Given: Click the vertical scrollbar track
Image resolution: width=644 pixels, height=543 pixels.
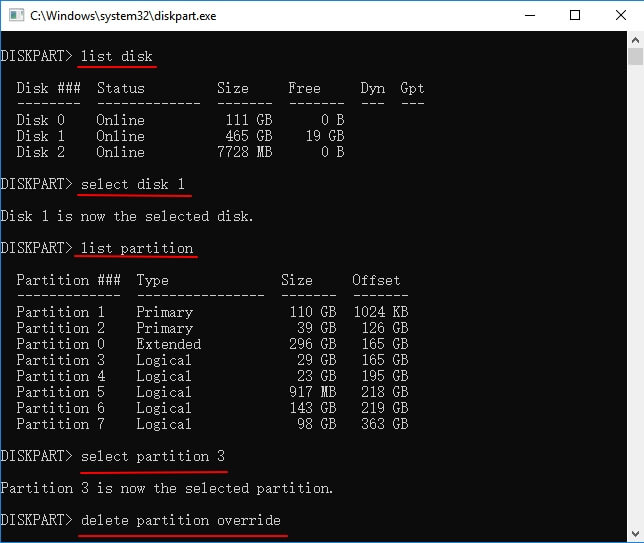Looking at the screenshot, I should tap(635, 300).
